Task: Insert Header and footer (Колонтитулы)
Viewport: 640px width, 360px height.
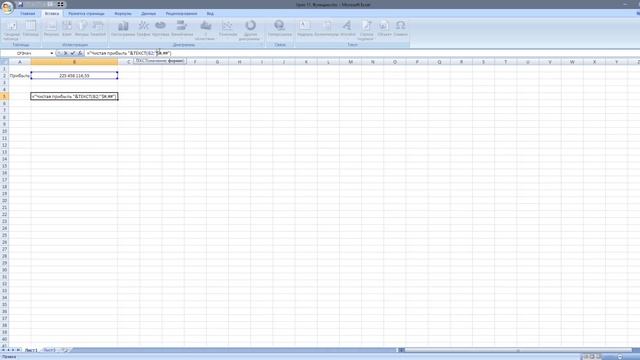Action: 327,30
